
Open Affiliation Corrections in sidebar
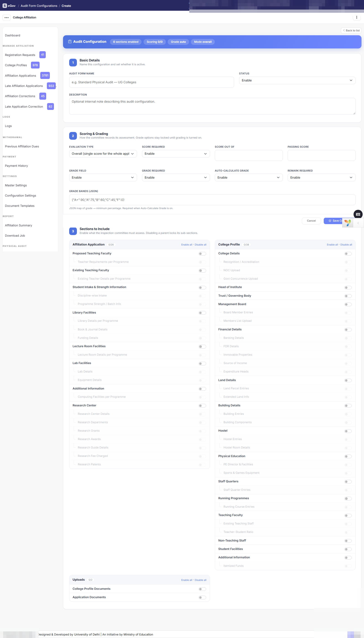click(20, 96)
